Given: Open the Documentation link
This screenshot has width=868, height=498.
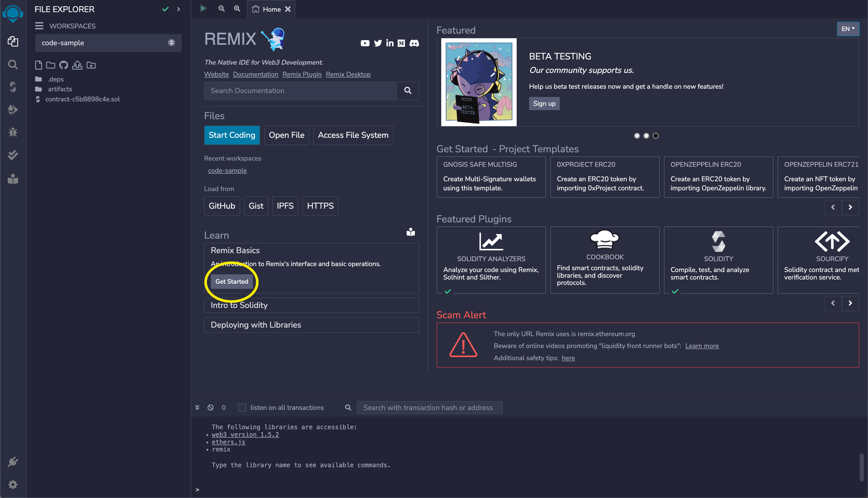Looking at the screenshot, I should (x=255, y=74).
